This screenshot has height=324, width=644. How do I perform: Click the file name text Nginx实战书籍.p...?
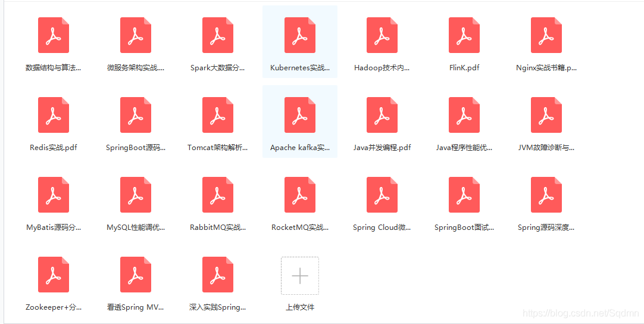[546, 68]
